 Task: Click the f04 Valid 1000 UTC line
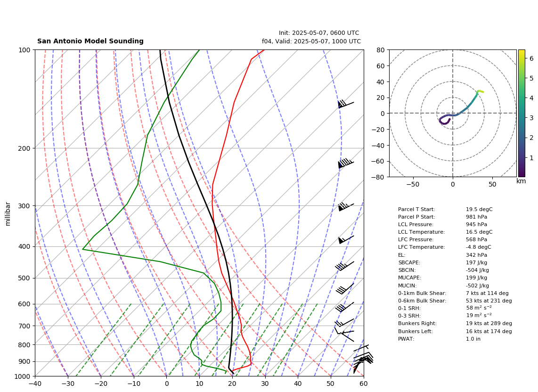(x=311, y=41)
